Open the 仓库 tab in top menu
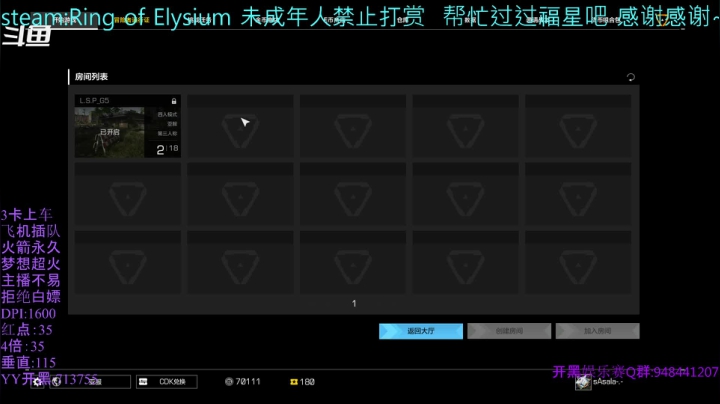The width and height of the screenshot is (720, 404). (402, 20)
